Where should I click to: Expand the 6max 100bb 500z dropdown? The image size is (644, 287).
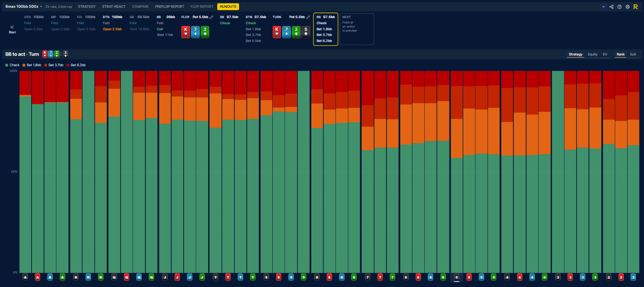(24, 6)
